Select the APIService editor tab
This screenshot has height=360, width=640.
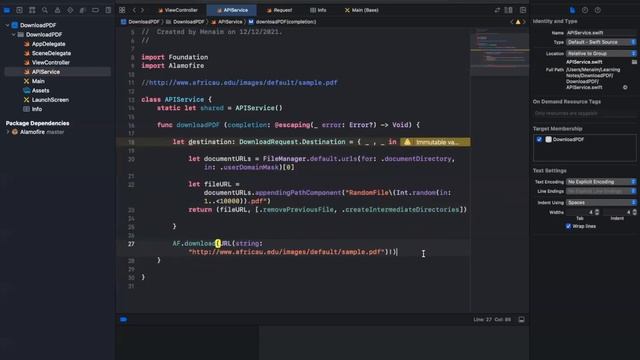pos(232,10)
